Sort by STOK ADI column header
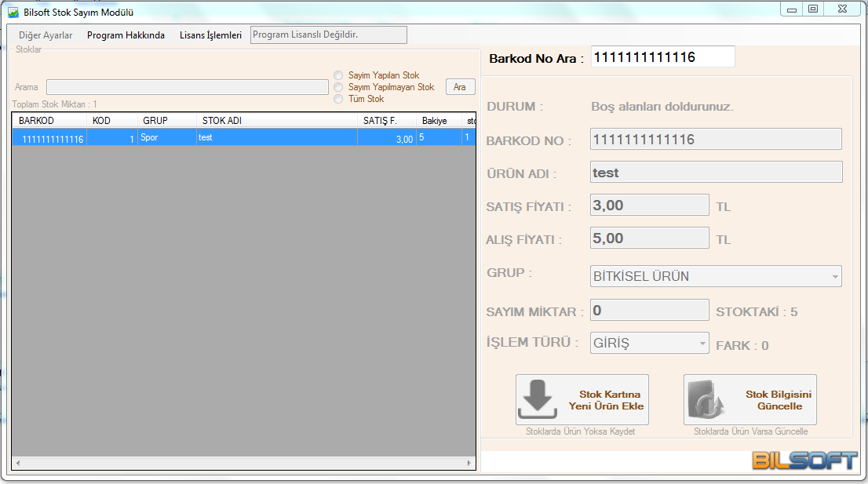The width and height of the screenshot is (868, 484). pos(277,121)
